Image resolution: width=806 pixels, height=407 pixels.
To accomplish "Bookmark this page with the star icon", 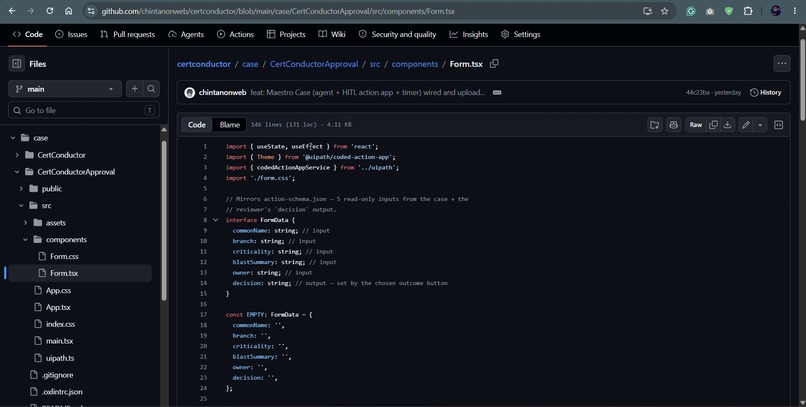I will 665,11.
